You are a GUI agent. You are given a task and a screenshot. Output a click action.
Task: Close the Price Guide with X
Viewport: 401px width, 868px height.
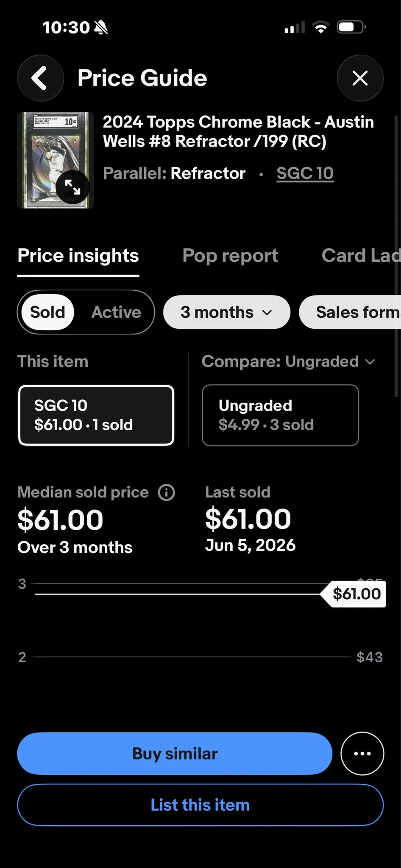pos(360,78)
